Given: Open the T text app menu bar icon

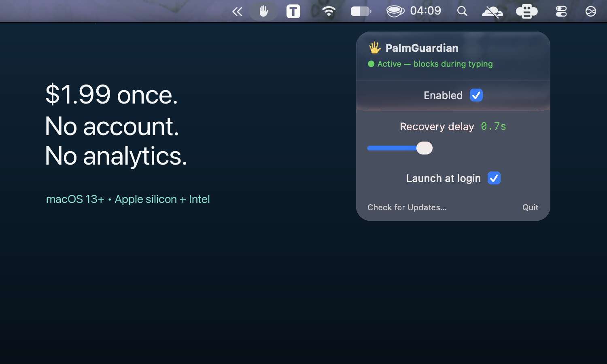Looking at the screenshot, I should [x=293, y=11].
